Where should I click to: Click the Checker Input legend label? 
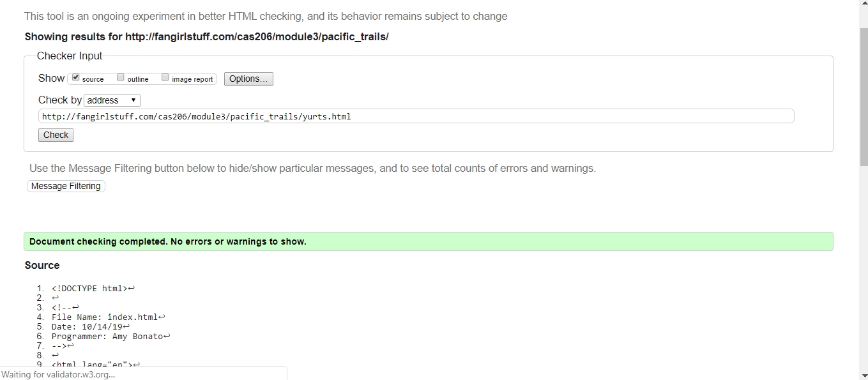(x=70, y=56)
